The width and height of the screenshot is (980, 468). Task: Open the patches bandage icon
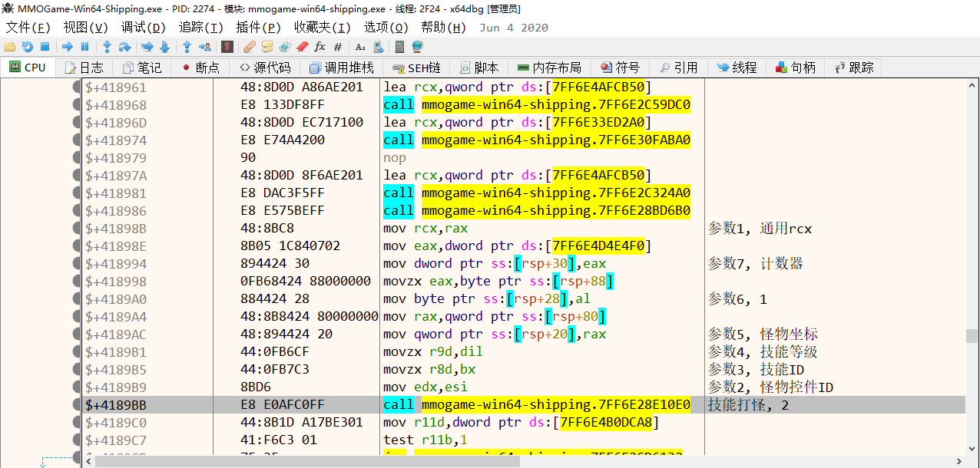250,47
